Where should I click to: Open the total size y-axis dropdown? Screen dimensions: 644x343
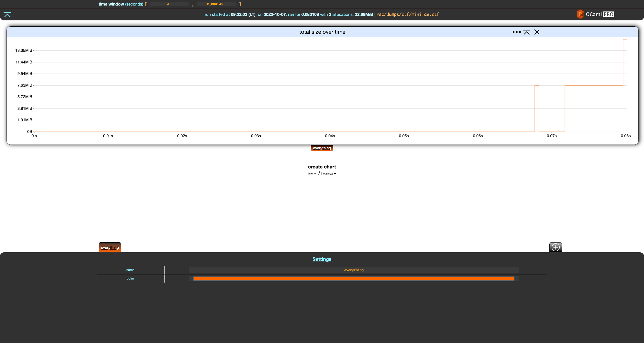pyautogui.click(x=329, y=174)
